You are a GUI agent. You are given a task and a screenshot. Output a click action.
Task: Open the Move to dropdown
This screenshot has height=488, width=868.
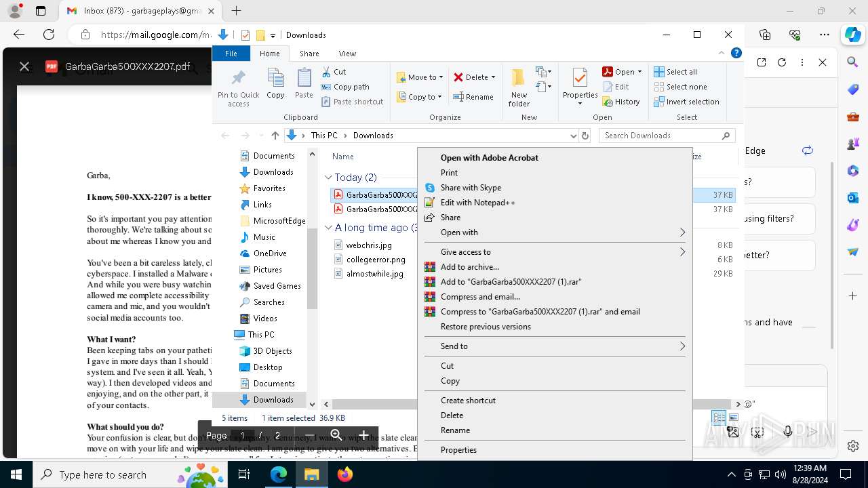click(x=419, y=77)
